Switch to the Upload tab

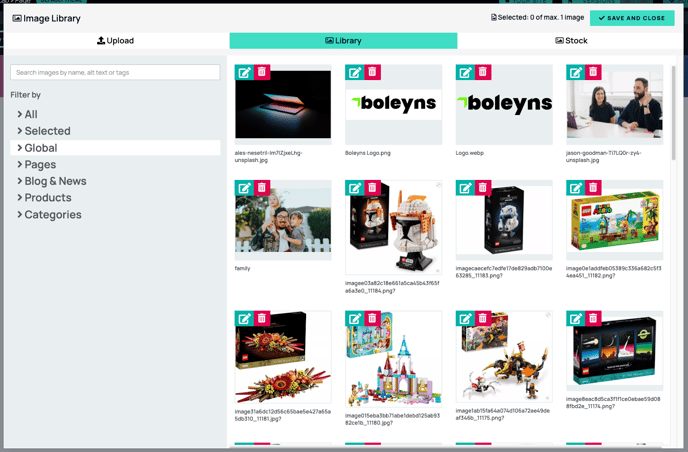point(115,40)
